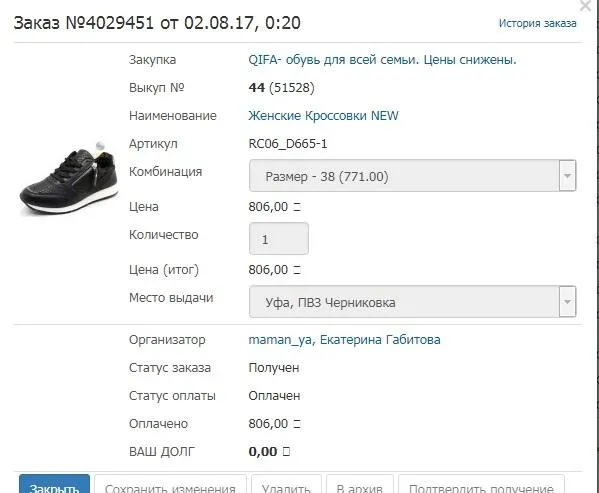Expand the Место выдачи dropdown arrow

click(x=567, y=302)
